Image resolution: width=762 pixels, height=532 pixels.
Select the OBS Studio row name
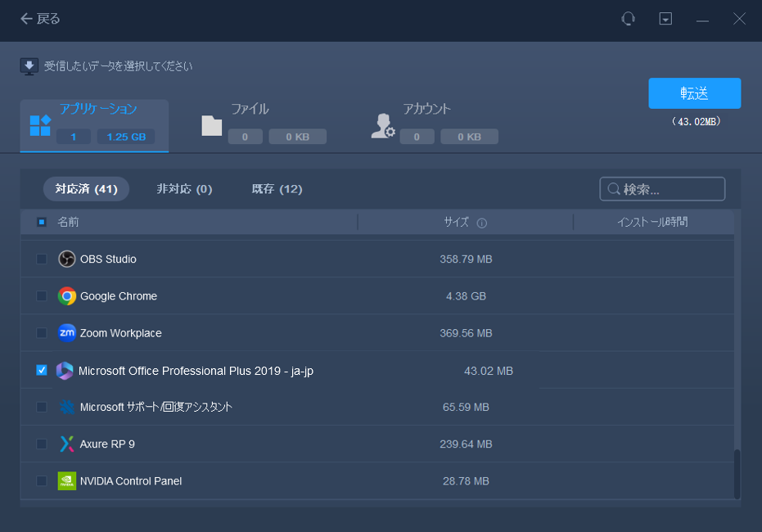[108, 259]
